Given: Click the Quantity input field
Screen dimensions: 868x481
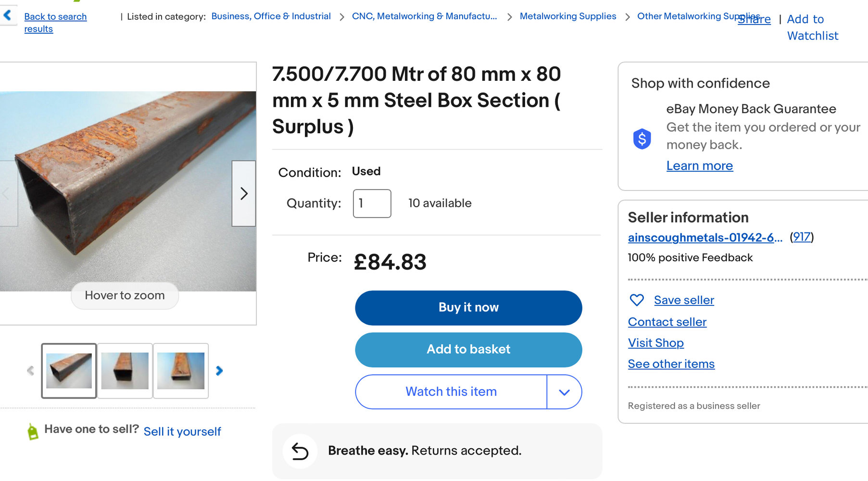Looking at the screenshot, I should (x=372, y=203).
